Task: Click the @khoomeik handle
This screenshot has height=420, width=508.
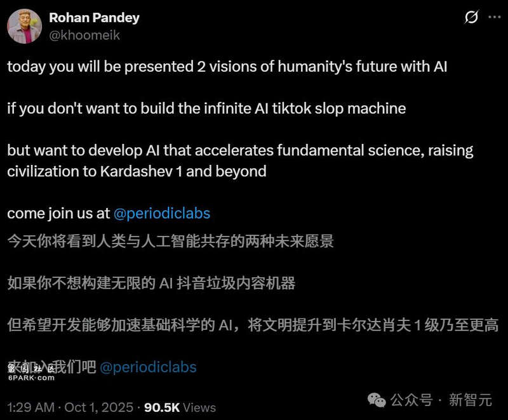Action: (x=84, y=36)
